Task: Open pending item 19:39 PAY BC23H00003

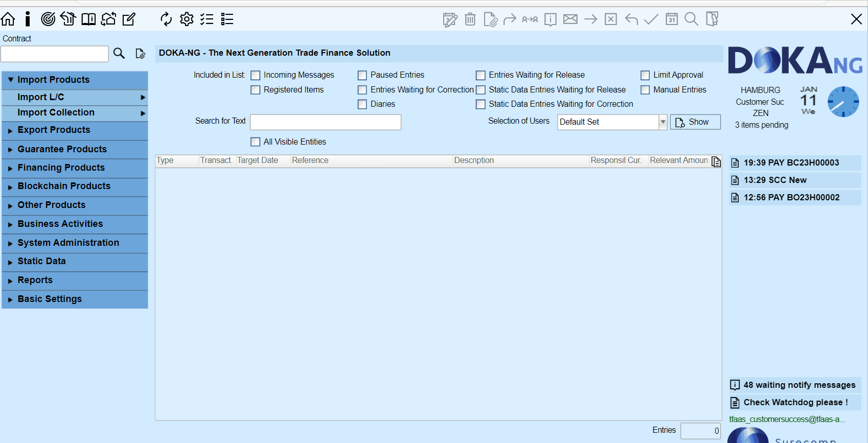Action: click(795, 163)
